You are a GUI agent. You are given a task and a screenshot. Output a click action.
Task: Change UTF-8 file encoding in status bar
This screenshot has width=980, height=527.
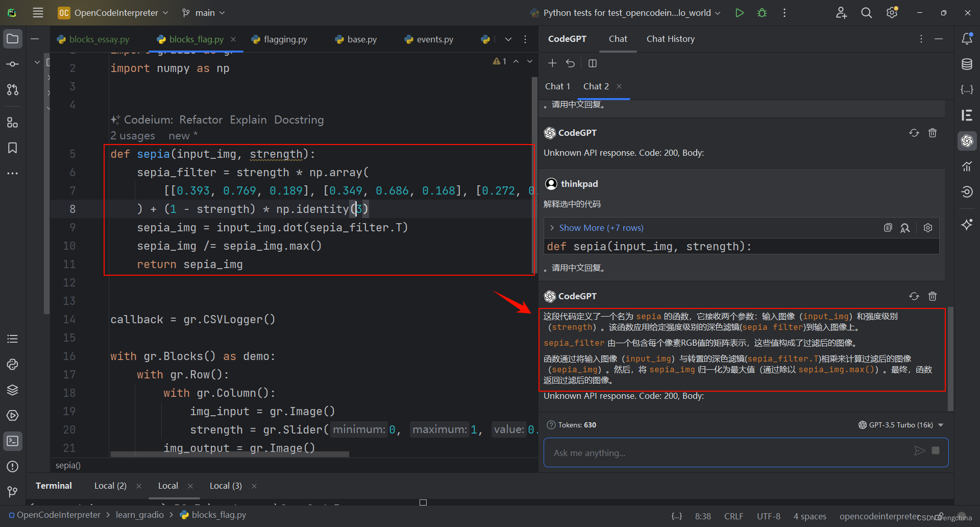click(768, 516)
